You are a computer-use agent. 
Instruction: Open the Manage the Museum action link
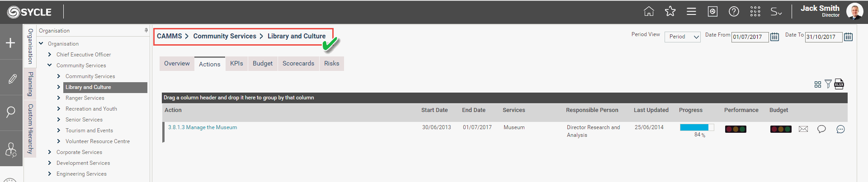[x=212, y=127]
